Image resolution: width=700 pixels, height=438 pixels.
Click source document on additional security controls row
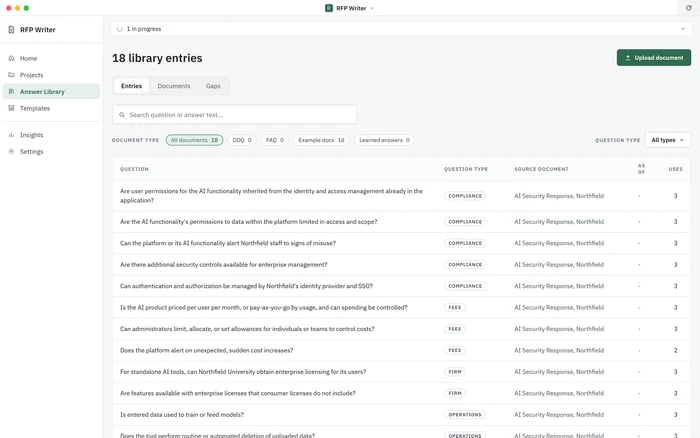[559, 264]
